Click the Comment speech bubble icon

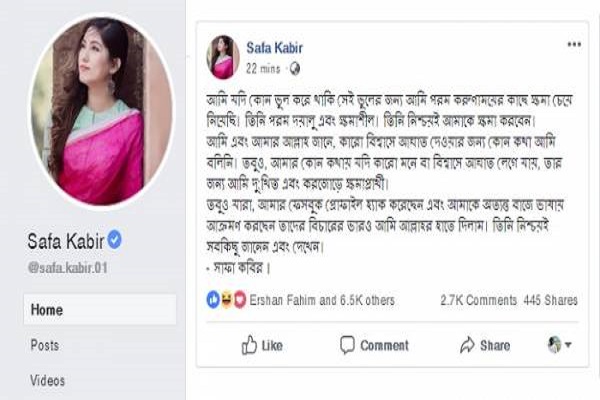coord(348,345)
